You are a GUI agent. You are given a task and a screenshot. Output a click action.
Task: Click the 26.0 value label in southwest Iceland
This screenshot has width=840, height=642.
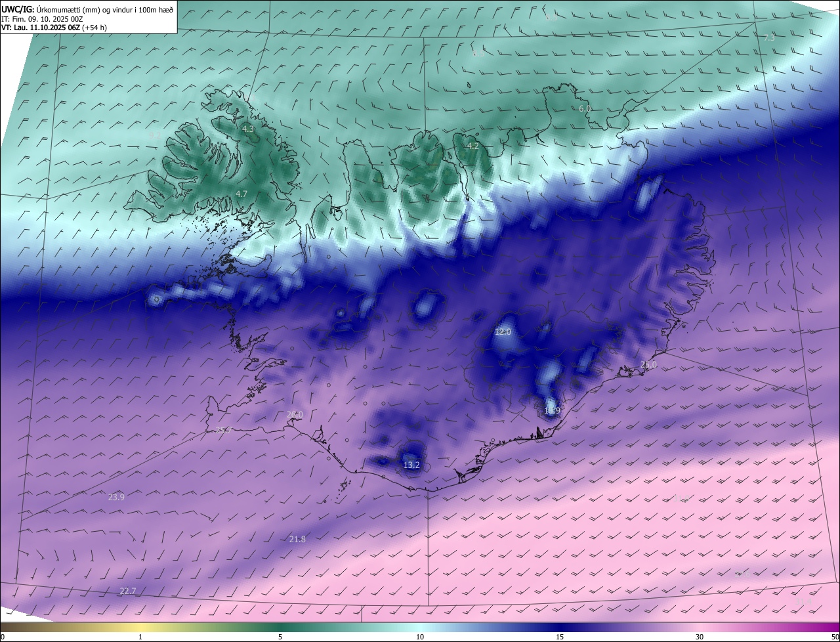(x=295, y=414)
